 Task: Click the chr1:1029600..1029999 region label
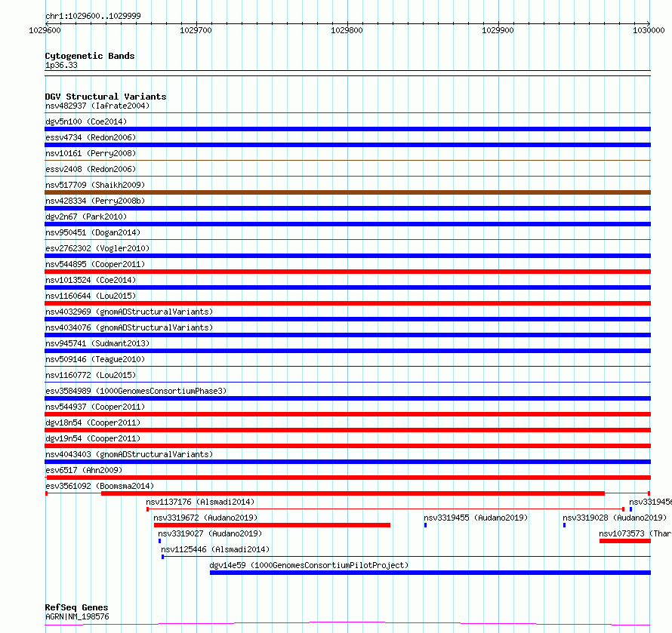click(x=93, y=16)
